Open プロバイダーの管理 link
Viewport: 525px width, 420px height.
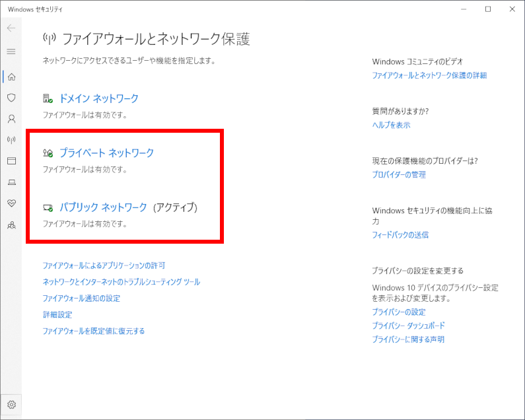click(399, 174)
